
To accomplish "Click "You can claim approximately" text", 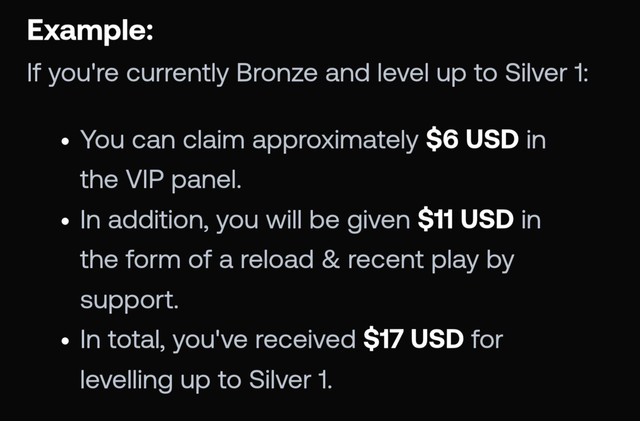I will [x=249, y=140].
